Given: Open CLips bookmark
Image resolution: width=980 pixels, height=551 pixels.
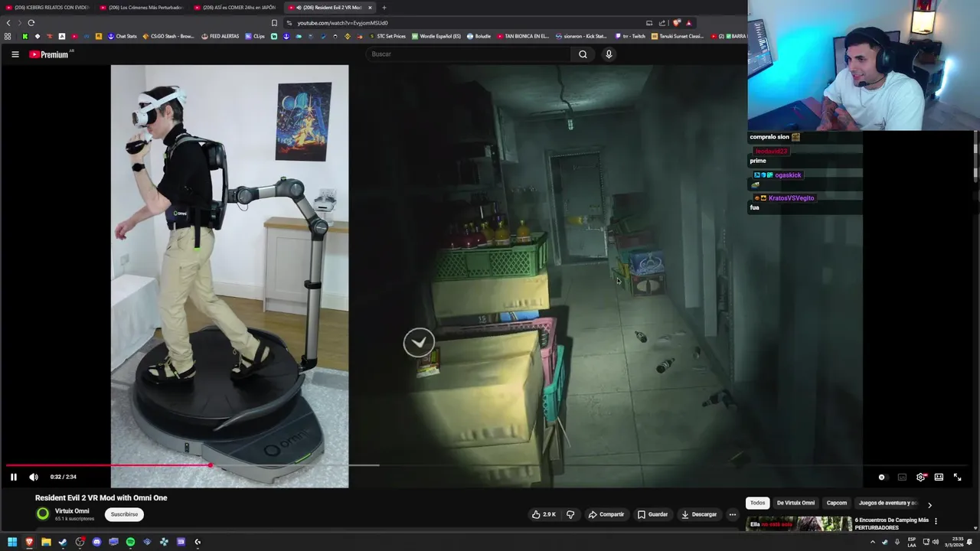Looking at the screenshot, I should pyautogui.click(x=255, y=36).
